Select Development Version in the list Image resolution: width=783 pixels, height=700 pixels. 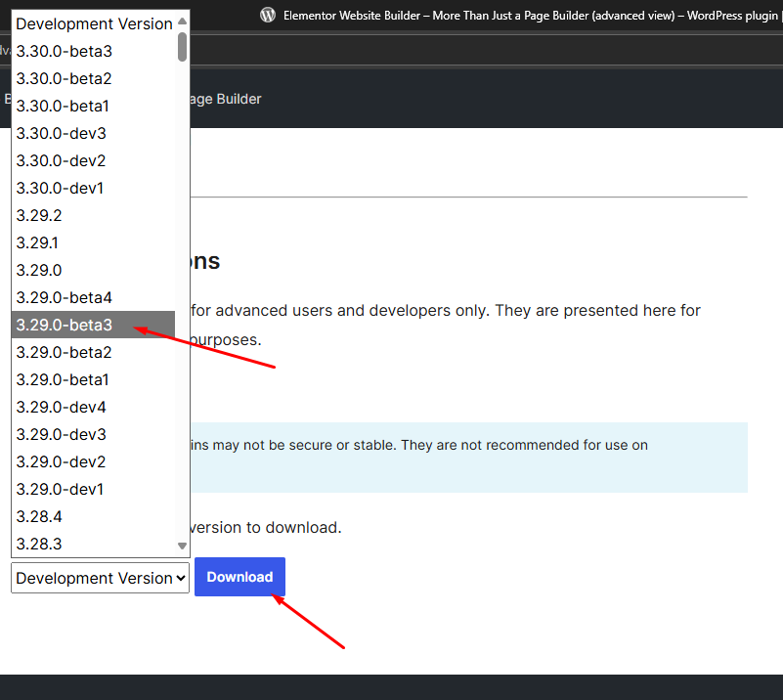tap(94, 23)
